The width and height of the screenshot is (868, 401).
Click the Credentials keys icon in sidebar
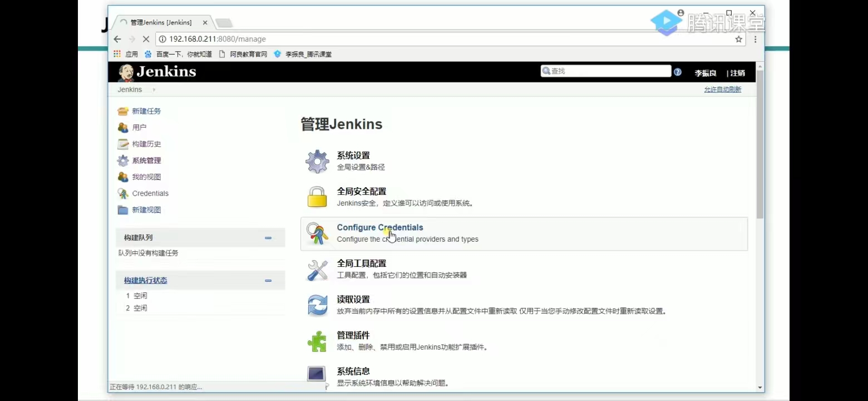point(123,194)
